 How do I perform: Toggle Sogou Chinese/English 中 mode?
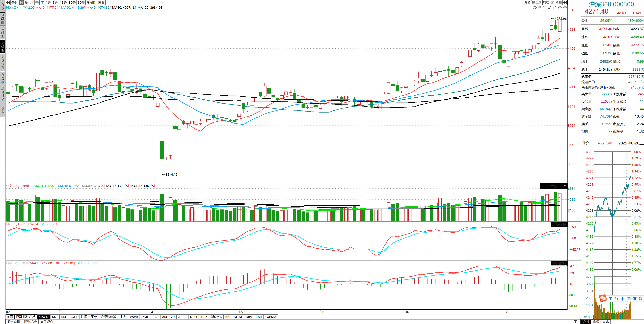point(610,298)
